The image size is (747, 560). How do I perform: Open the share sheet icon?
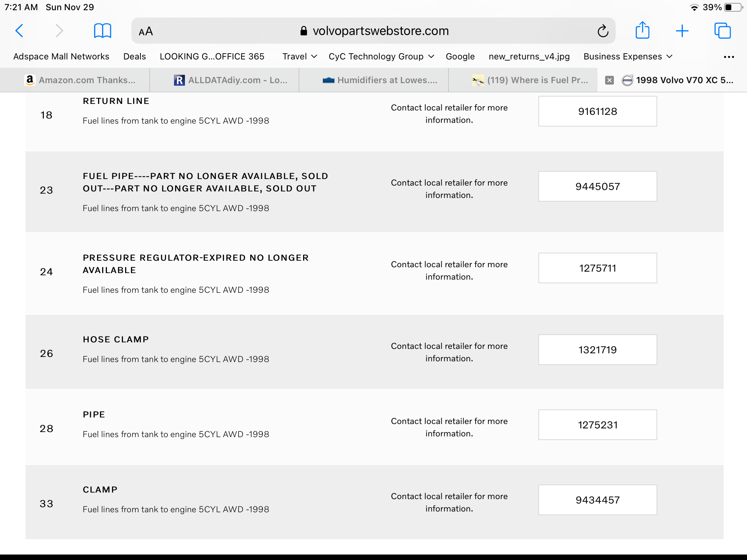(642, 30)
